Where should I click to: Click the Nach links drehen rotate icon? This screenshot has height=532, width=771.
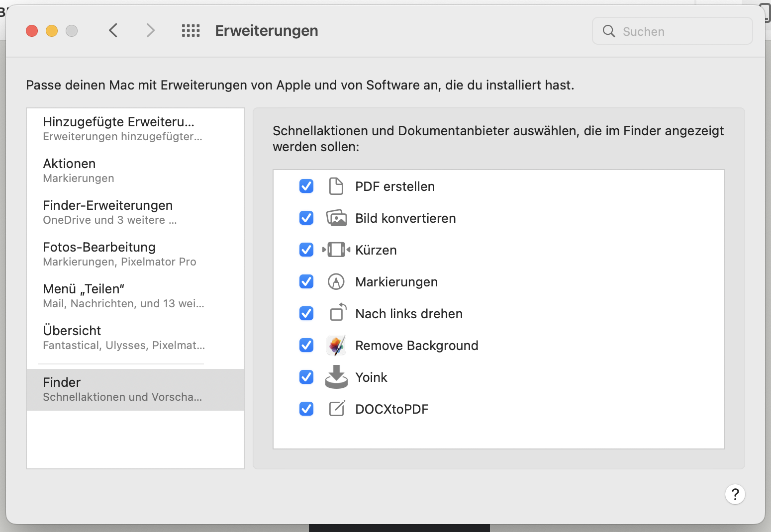tap(338, 313)
